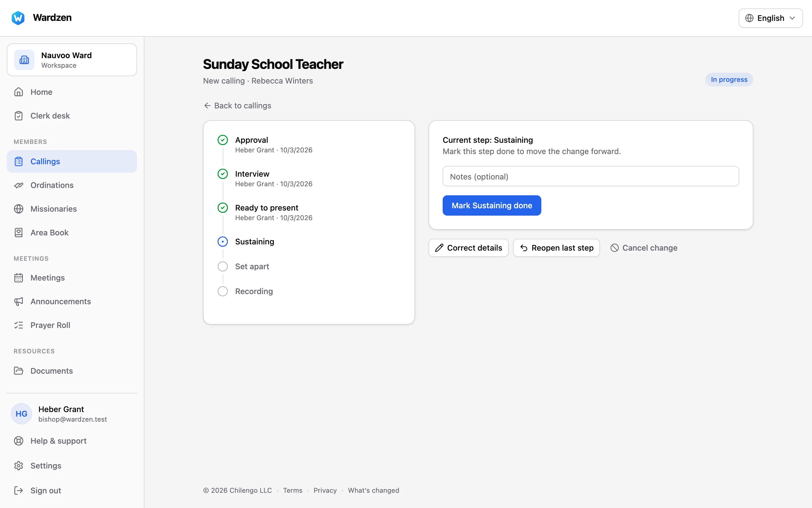Click bishop@wardzen.test email text
The width and height of the screenshot is (812, 508).
click(72, 419)
